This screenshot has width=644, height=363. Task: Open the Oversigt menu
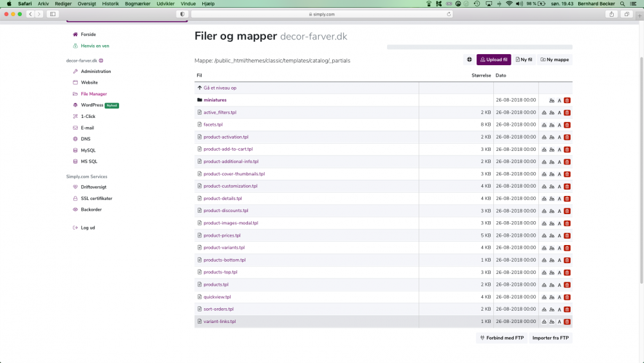click(x=87, y=4)
